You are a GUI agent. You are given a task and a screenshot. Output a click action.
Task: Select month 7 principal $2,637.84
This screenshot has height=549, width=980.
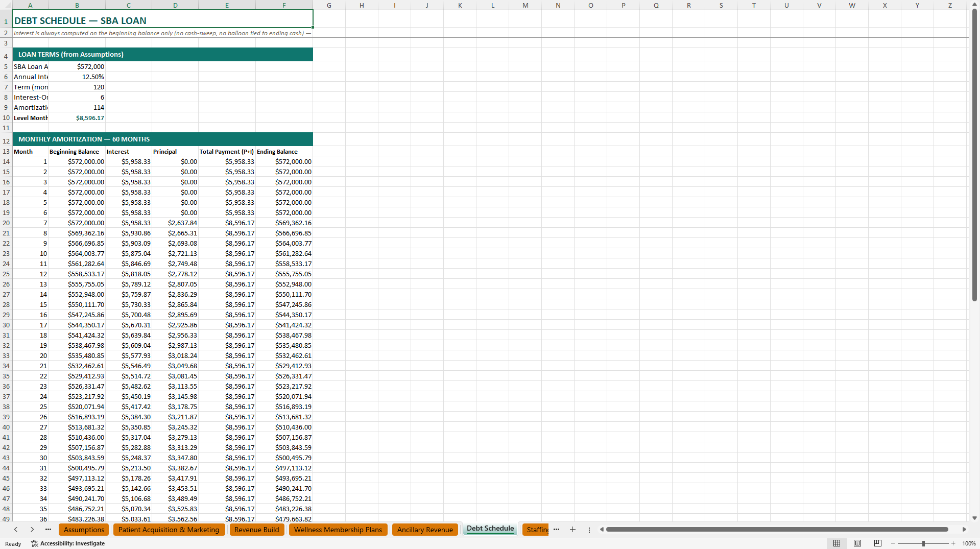(x=175, y=223)
